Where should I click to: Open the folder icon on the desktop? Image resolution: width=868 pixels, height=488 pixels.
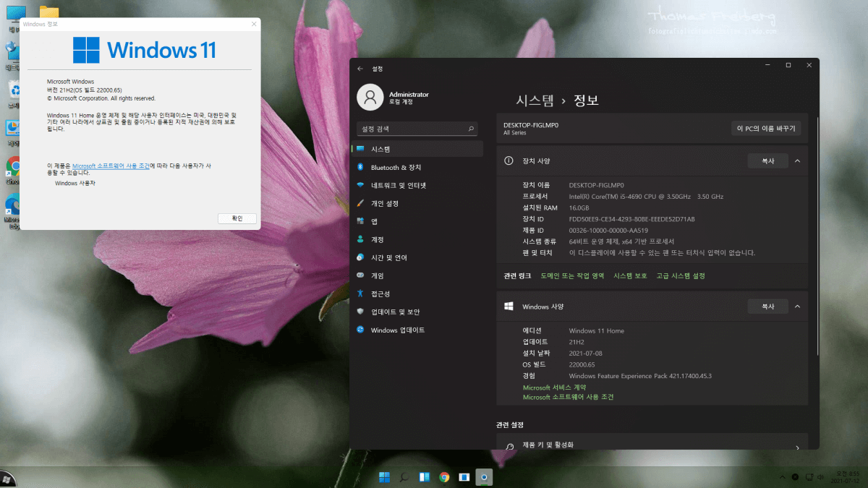coord(49,12)
